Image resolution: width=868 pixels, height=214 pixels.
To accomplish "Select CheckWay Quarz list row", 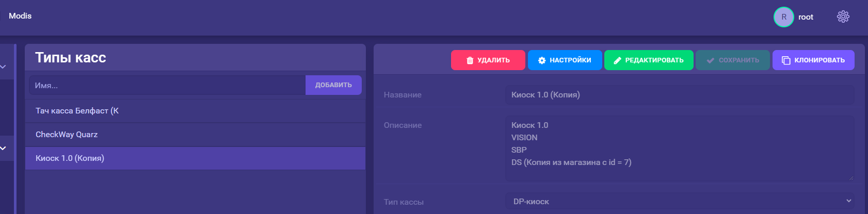I will click(x=195, y=135).
